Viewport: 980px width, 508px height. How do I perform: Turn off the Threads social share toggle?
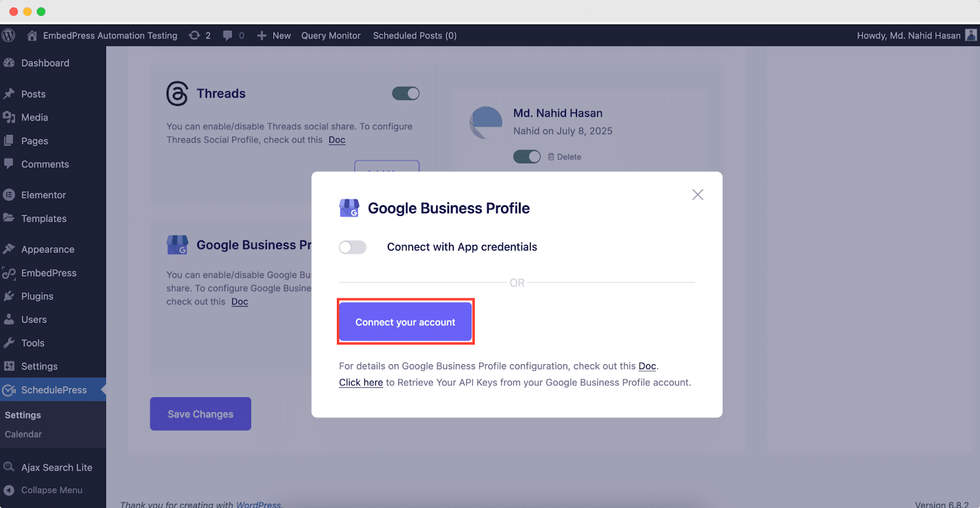[x=405, y=93]
